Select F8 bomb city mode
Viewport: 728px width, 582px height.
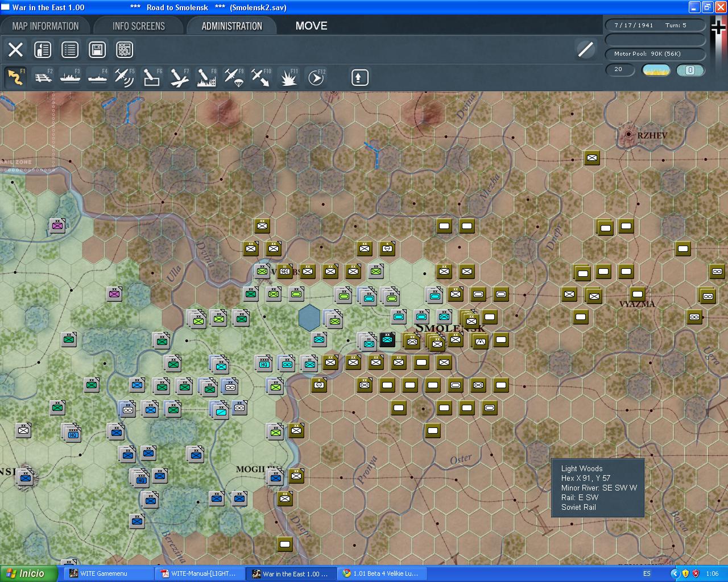point(206,77)
